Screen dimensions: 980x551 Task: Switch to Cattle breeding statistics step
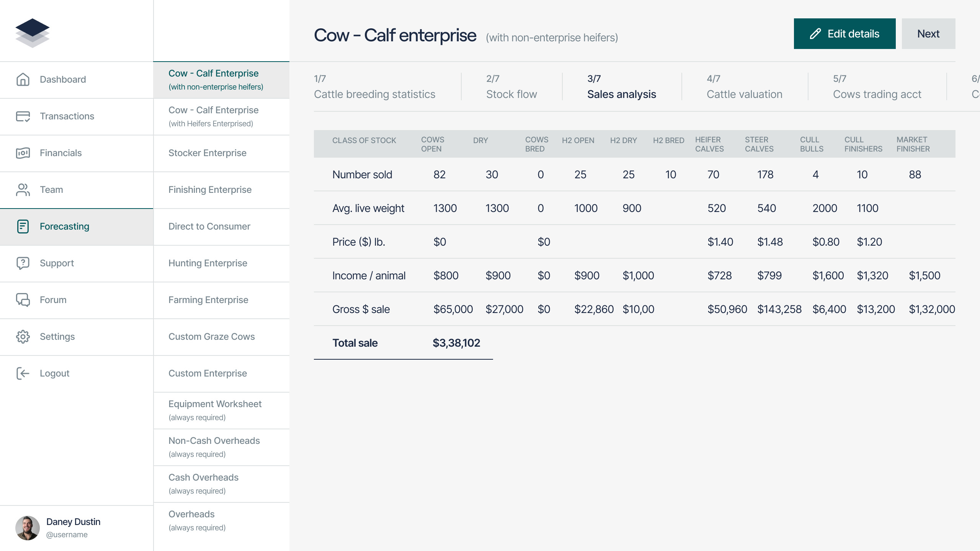(374, 87)
